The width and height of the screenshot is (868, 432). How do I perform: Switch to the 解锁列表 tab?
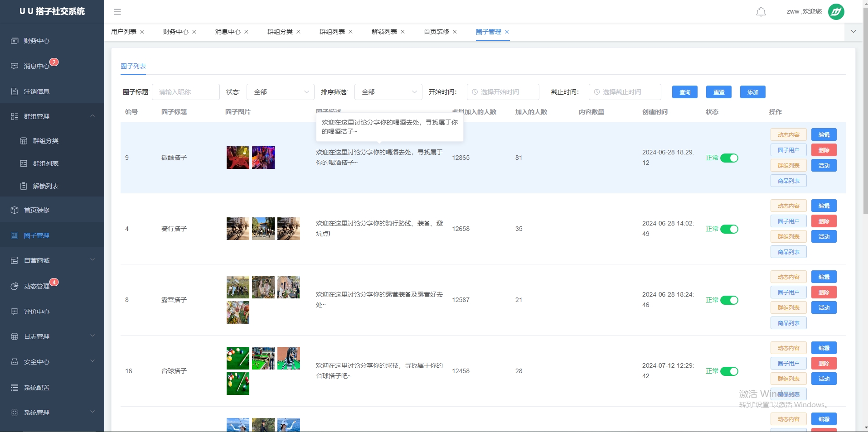384,32
